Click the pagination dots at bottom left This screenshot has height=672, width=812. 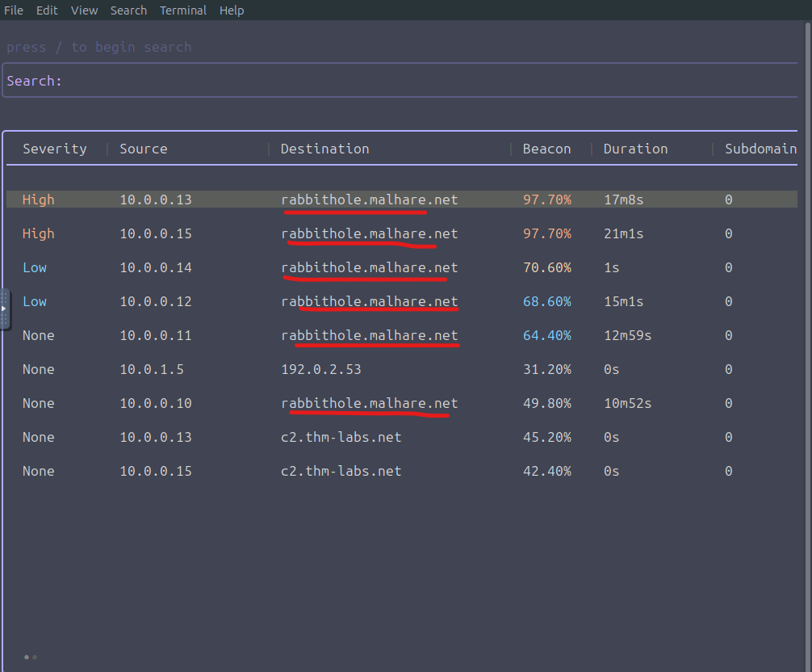coord(31,657)
